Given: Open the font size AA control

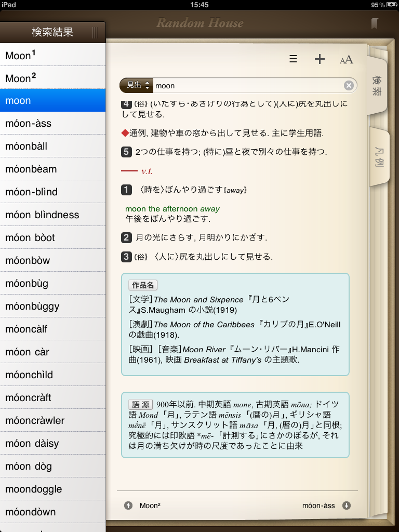Looking at the screenshot, I should (346, 60).
